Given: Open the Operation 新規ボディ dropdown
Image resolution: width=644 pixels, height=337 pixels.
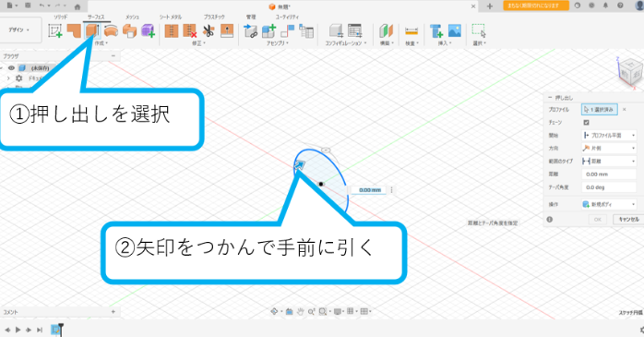Looking at the screenshot, I should (x=609, y=204).
